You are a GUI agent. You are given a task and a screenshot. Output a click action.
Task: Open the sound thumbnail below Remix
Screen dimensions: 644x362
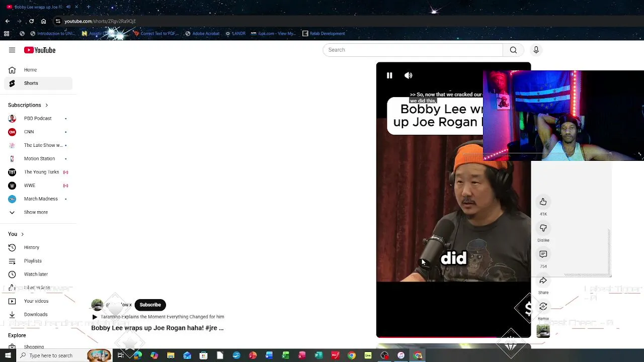(543, 331)
